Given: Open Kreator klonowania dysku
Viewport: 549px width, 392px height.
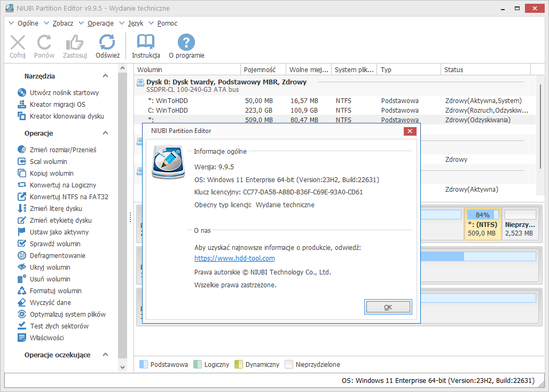Looking at the screenshot, I should [x=61, y=116].
